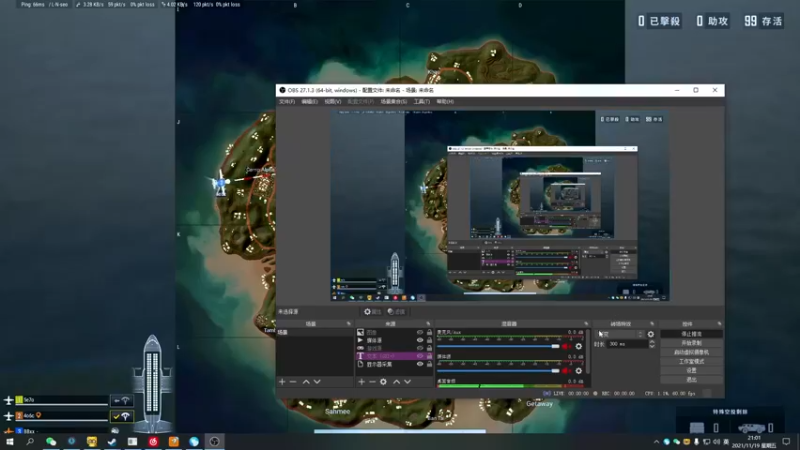Pop out the Controls dock panel

(719, 323)
